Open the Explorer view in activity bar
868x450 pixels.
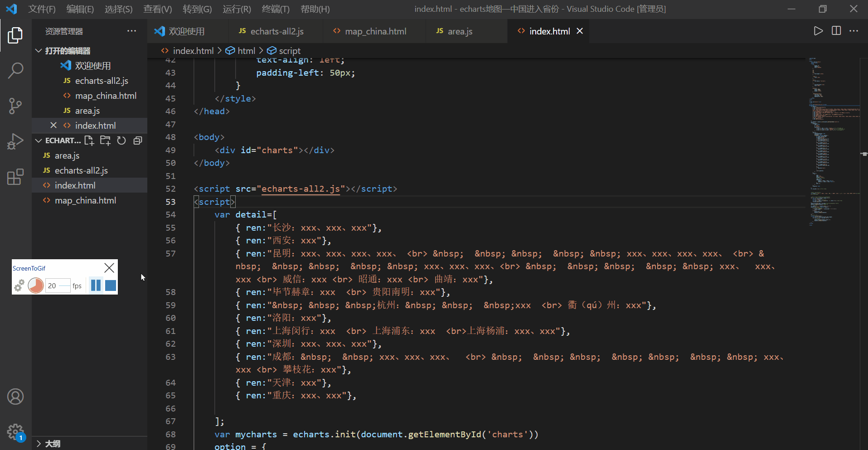point(15,35)
